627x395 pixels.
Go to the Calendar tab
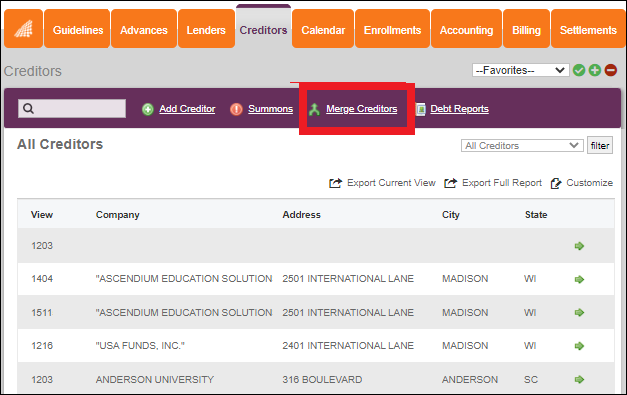(x=323, y=29)
